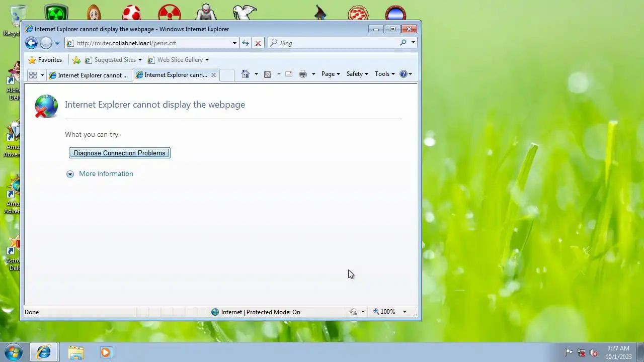Click the Internet Explorer window title bar

tap(196, 29)
